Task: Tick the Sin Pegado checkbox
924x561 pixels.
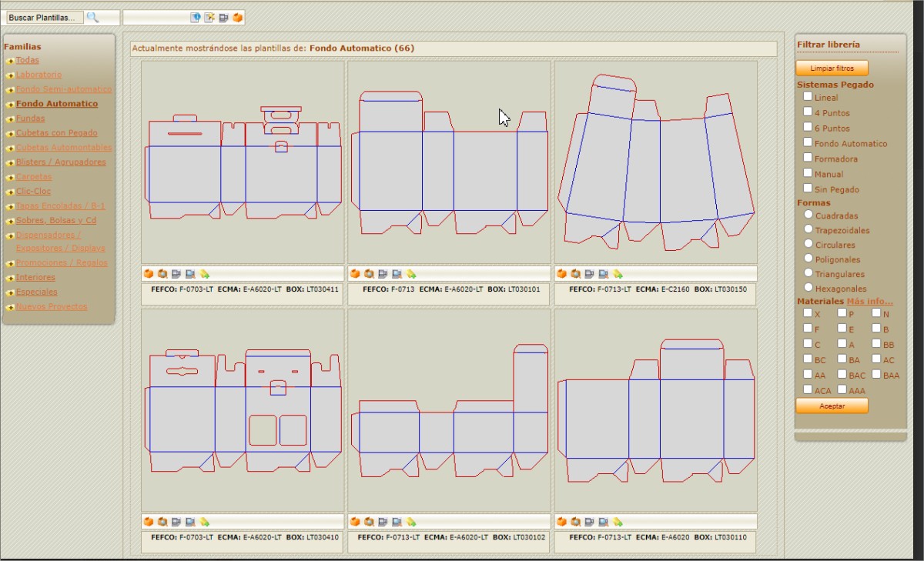Action: [x=808, y=188]
